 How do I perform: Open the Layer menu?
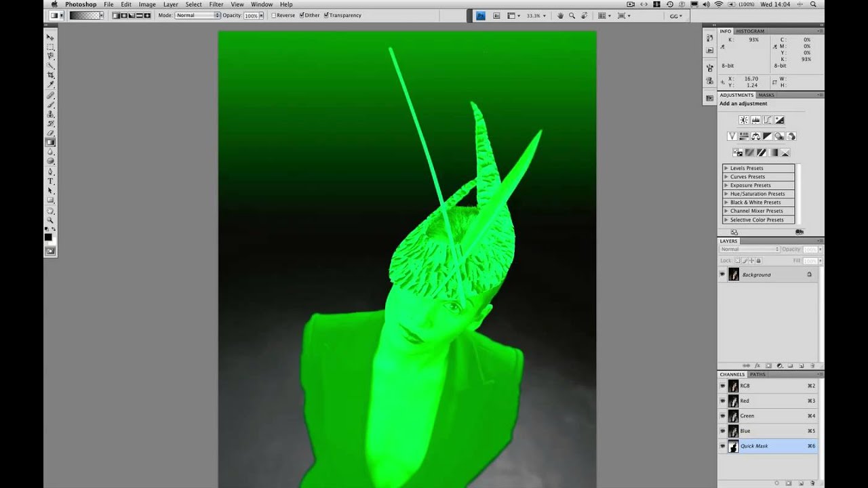tap(171, 4)
